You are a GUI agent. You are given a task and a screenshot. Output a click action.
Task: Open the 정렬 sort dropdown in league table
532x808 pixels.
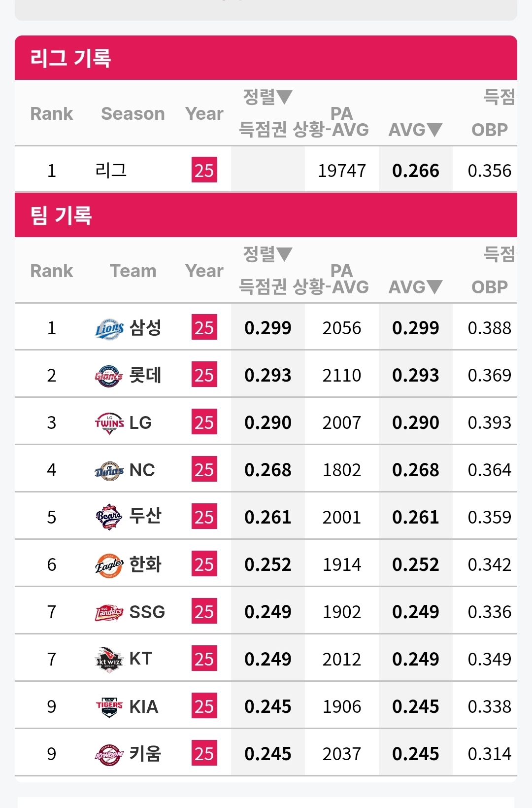268,97
